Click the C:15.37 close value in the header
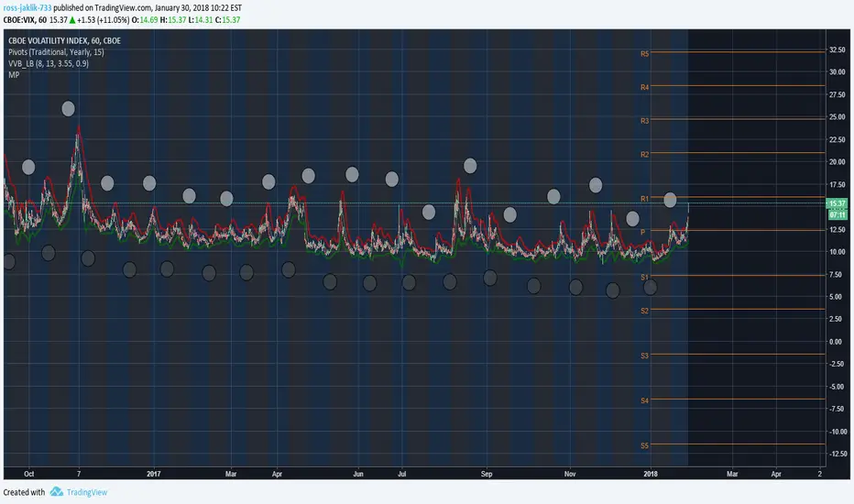This screenshot has width=854, height=504. (x=227, y=20)
